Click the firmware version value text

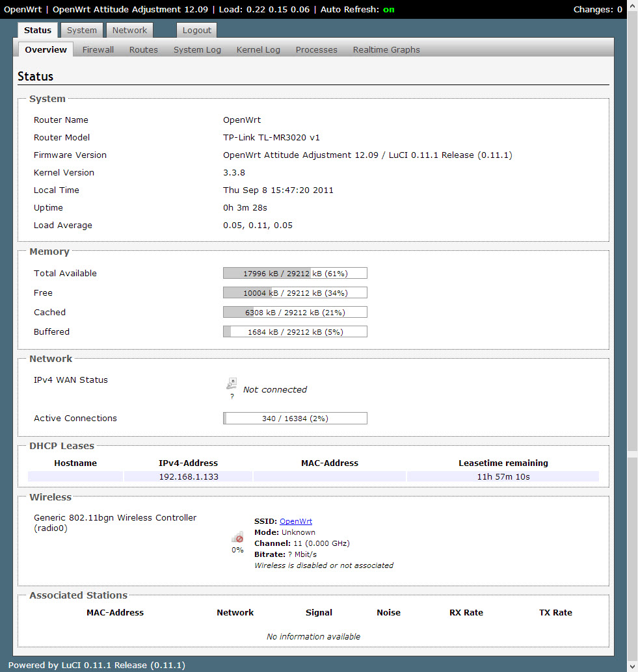367,155
